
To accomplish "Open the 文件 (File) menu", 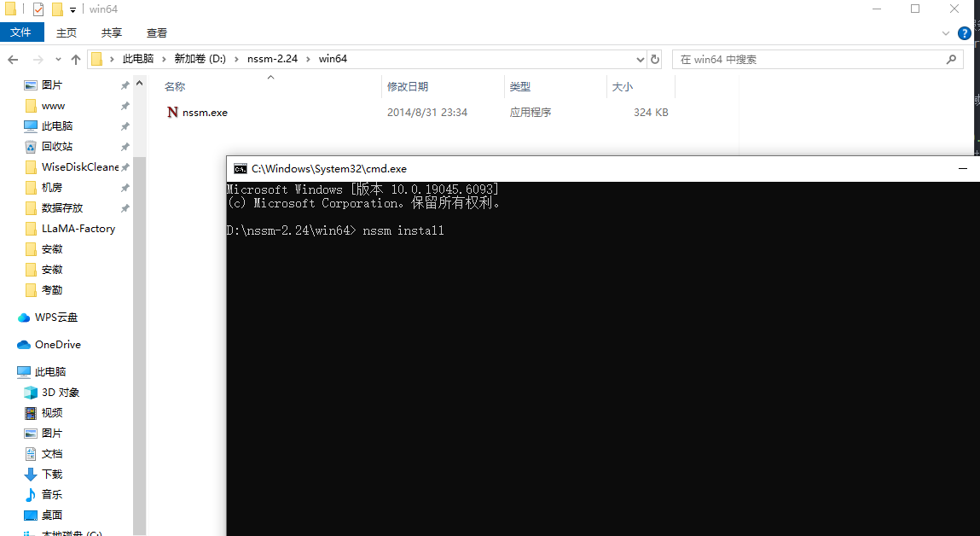I will coord(22,32).
